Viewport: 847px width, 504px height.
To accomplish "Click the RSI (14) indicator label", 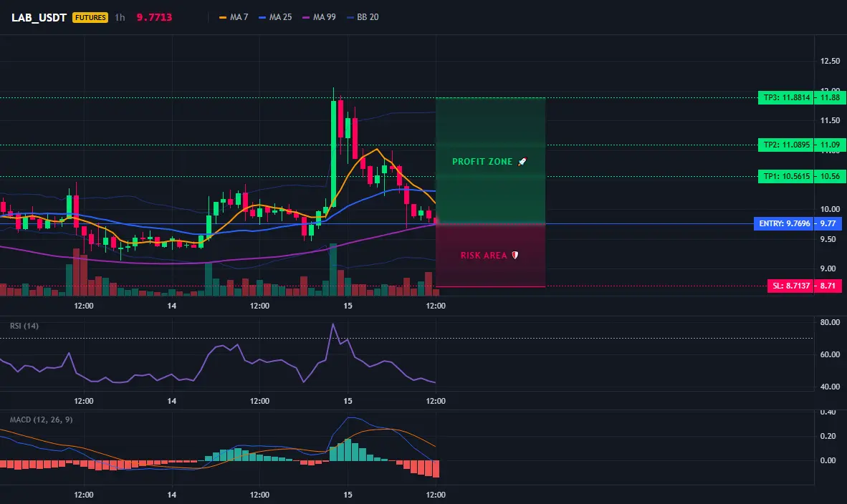I will pyautogui.click(x=24, y=326).
